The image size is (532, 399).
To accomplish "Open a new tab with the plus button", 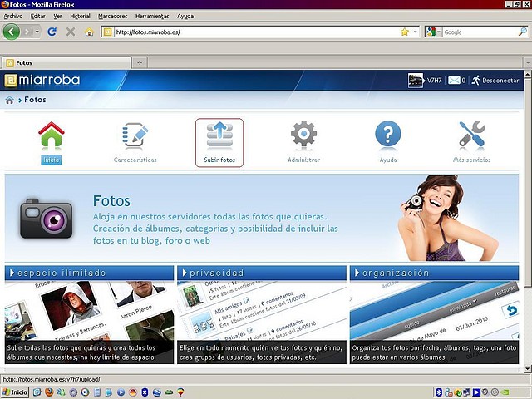I will (x=140, y=63).
